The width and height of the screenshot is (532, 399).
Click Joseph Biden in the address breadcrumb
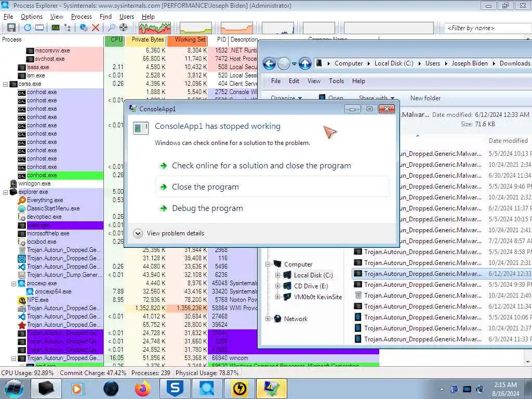[469, 63]
